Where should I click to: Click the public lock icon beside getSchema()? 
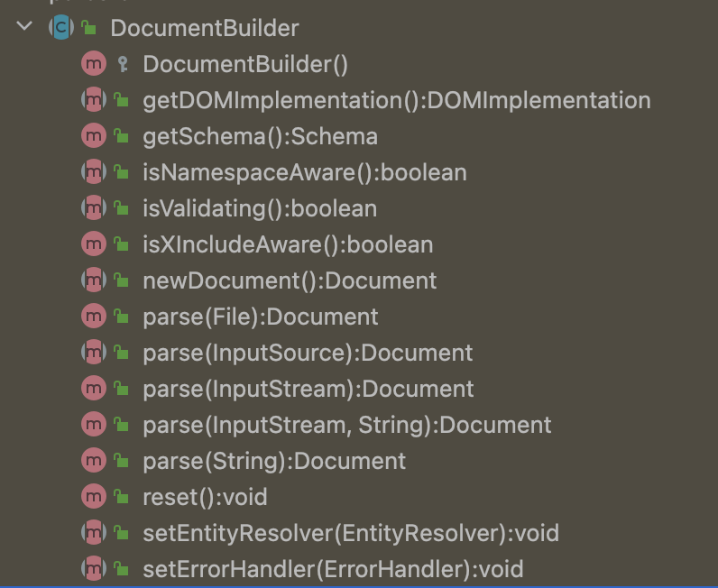tap(122, 135)
